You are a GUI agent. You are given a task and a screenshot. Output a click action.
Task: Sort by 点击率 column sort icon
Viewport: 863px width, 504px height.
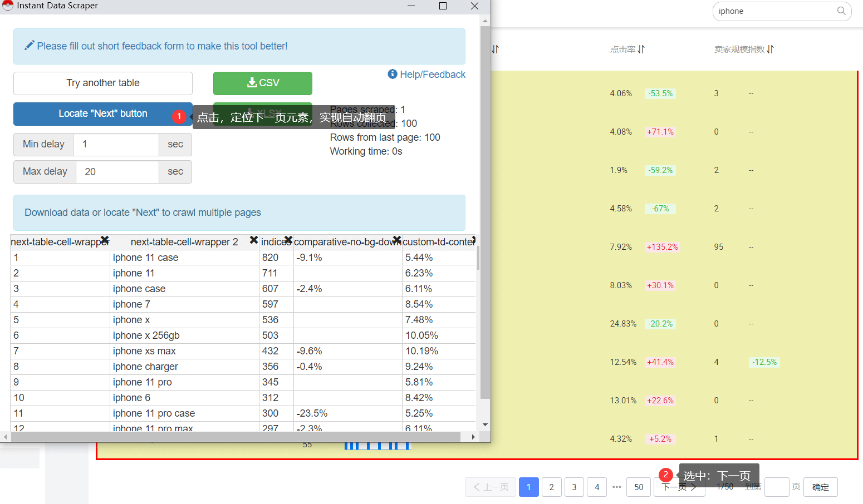641,50
